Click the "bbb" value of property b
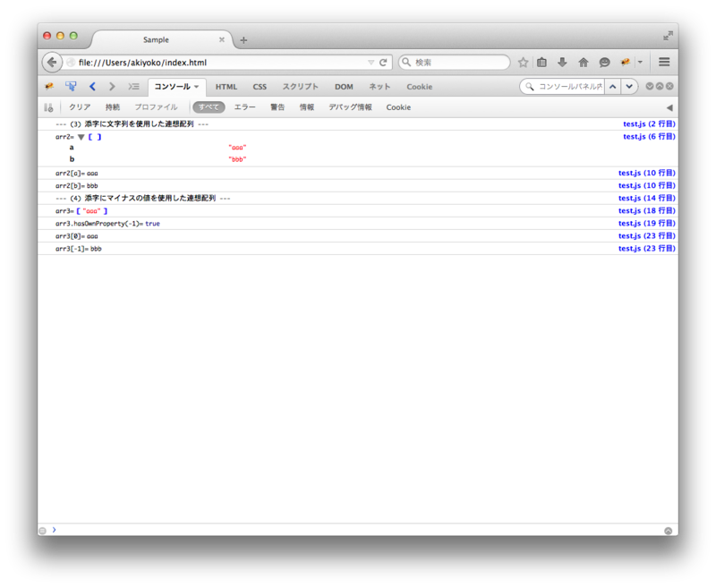This screenshot has height=588, width=716. coord(237,159)
